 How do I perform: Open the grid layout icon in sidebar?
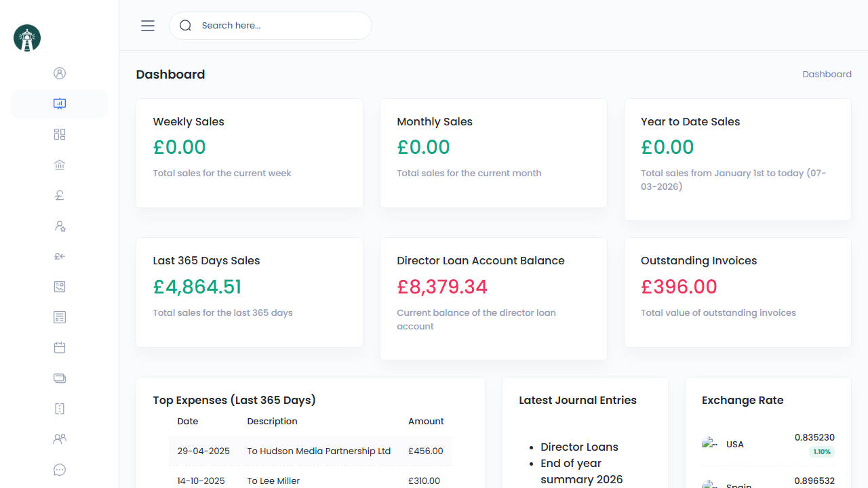[60, 134]
